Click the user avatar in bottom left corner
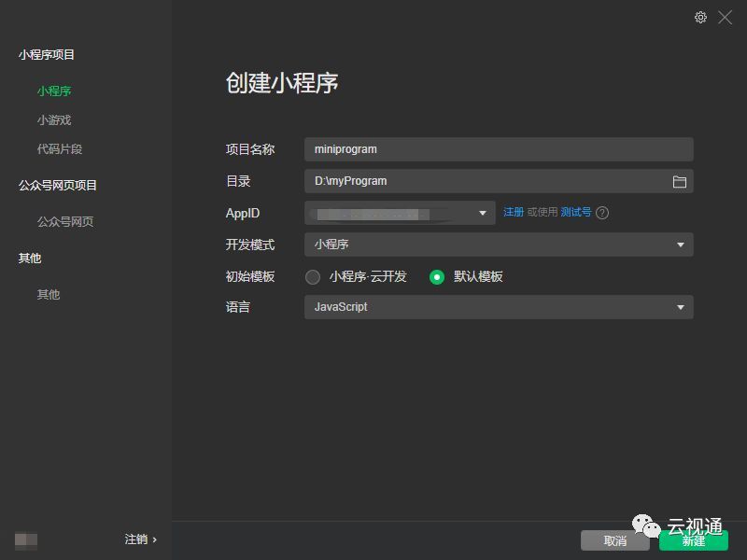The height and width of the screenshot is (560, 747). tap(28, 539)
